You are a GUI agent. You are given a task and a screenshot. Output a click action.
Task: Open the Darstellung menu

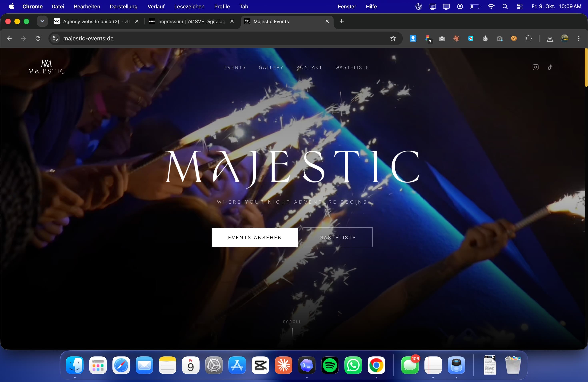pyautogui.click(x=124, y=6)
